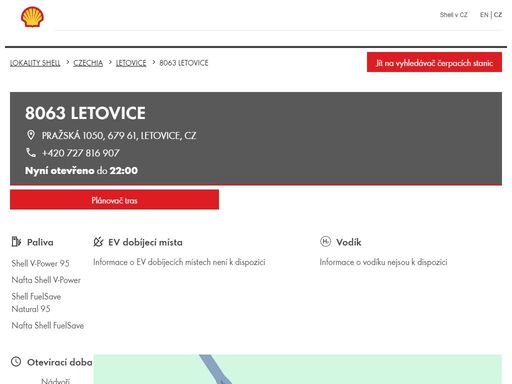Go to LETOVICE breadcrumb link
This screenshot has width=512, height=384.
pos(131,63)
